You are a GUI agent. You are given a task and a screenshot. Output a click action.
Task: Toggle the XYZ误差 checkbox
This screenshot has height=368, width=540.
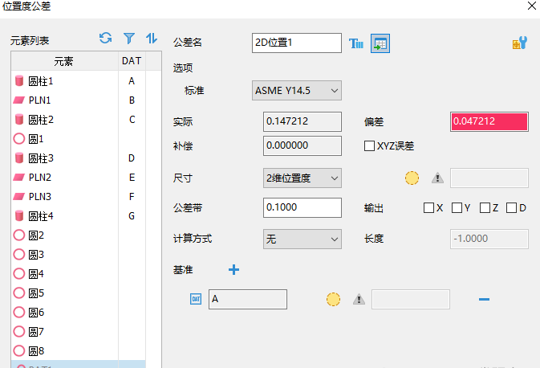coord(369,146)
